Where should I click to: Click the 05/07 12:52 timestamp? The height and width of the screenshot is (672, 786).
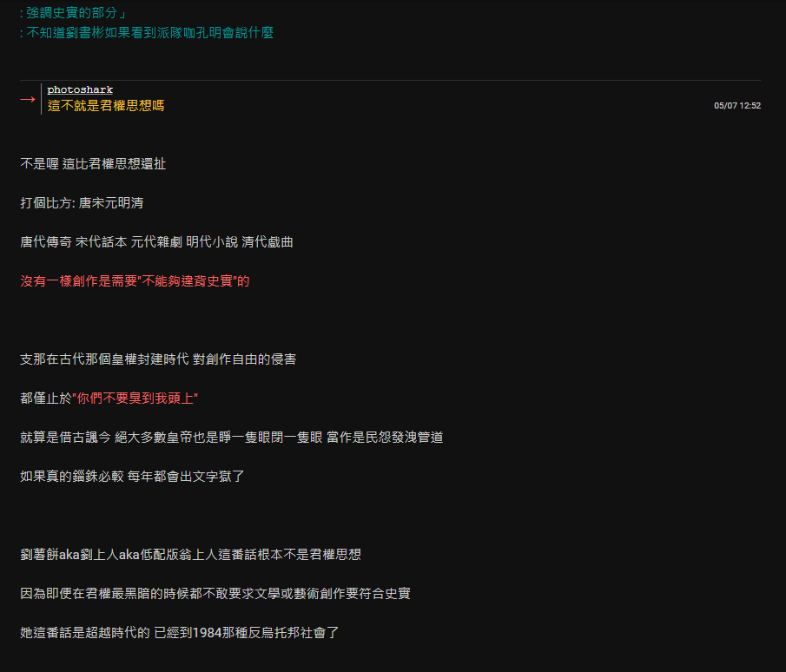[x=736, y=106]
